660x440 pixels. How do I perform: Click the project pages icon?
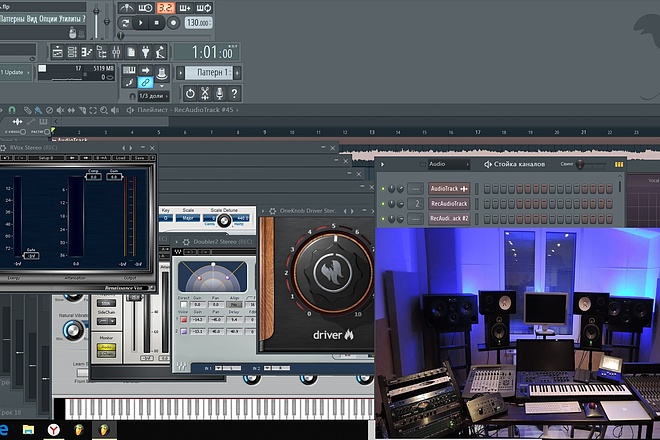click(x=131, y=52)
